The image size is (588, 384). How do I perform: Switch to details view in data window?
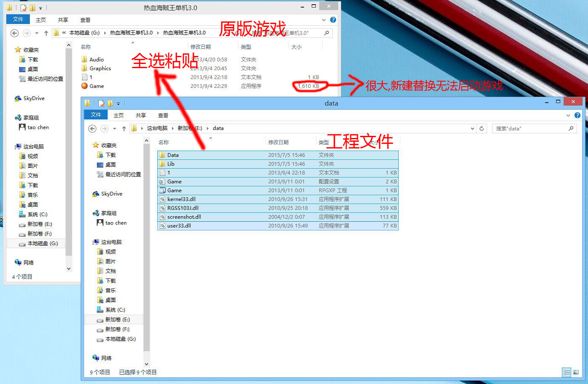click(567, 372)
